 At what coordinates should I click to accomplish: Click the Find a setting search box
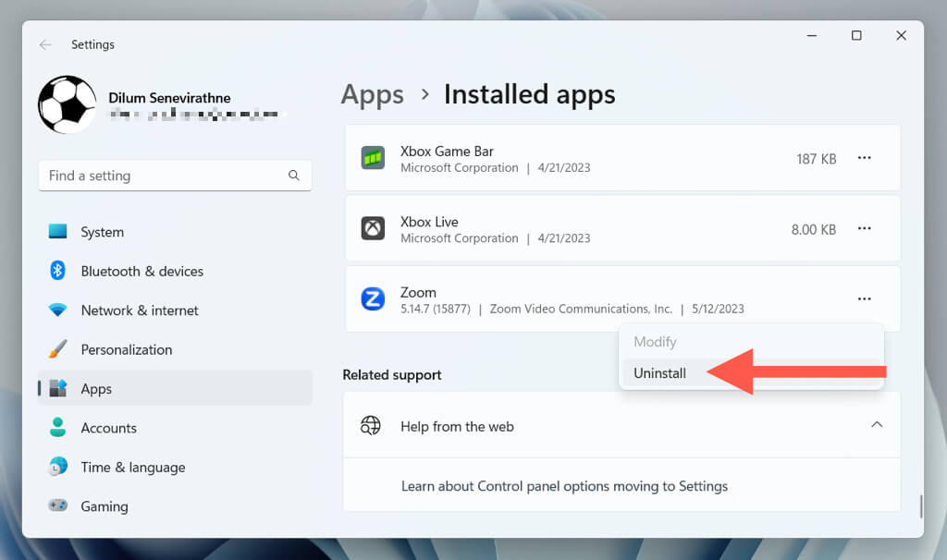175,176
